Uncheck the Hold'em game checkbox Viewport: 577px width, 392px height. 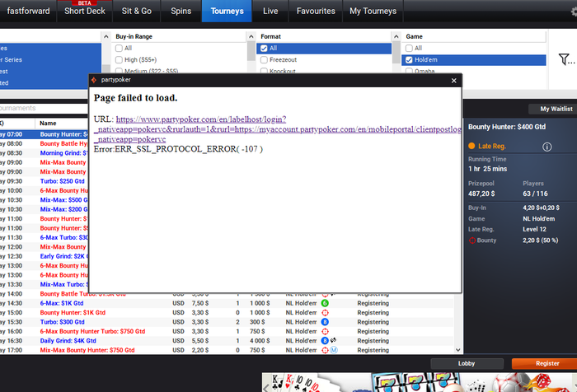[x=409, y=60]
